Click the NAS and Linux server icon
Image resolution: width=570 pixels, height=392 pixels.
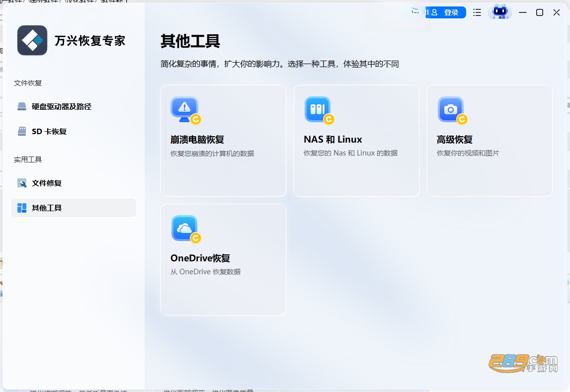pos(319,110)
